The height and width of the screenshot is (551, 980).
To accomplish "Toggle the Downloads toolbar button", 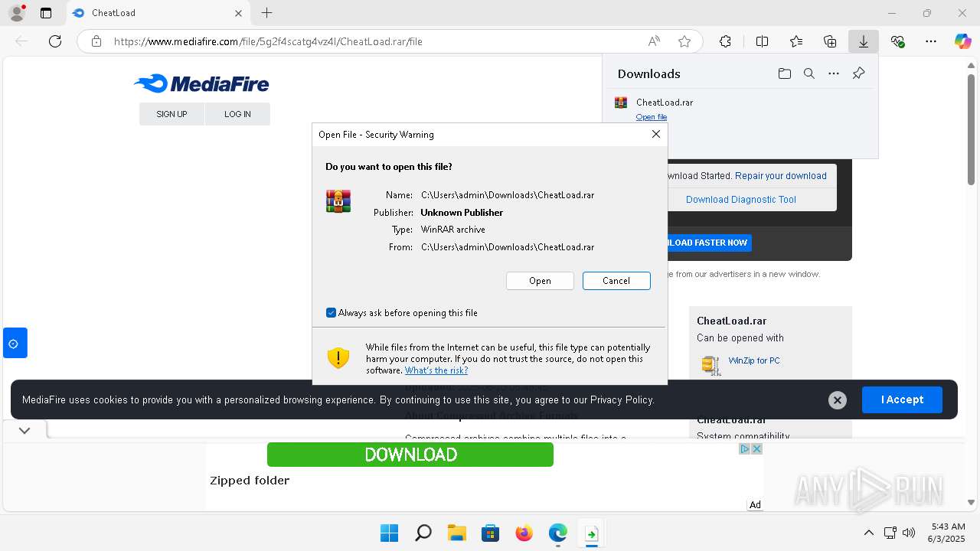I will pos(864,41).
